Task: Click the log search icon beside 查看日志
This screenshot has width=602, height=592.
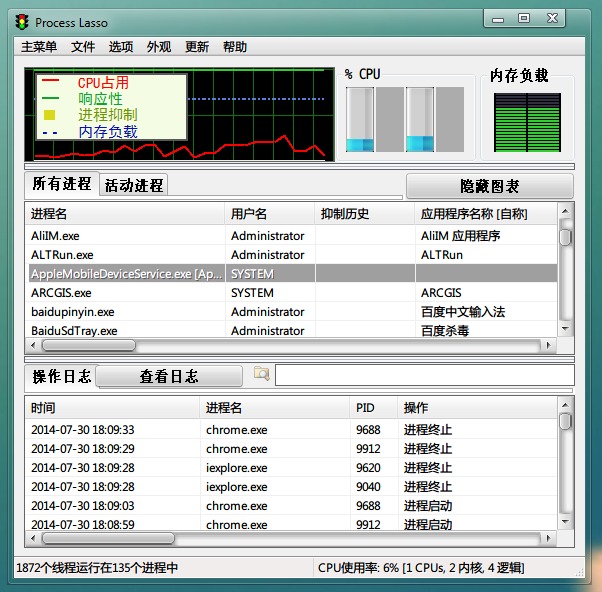Action: pyautogui.click(x=262, y=374)
